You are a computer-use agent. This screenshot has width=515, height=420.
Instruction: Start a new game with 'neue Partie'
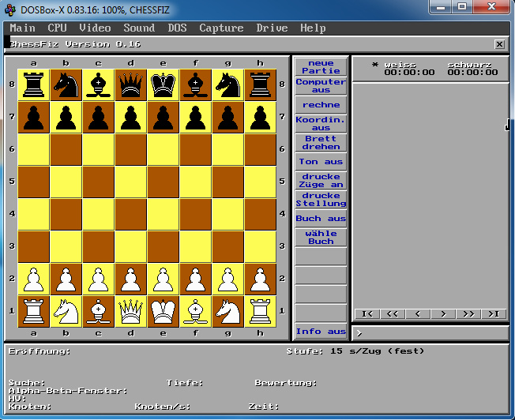coord(321,66)
